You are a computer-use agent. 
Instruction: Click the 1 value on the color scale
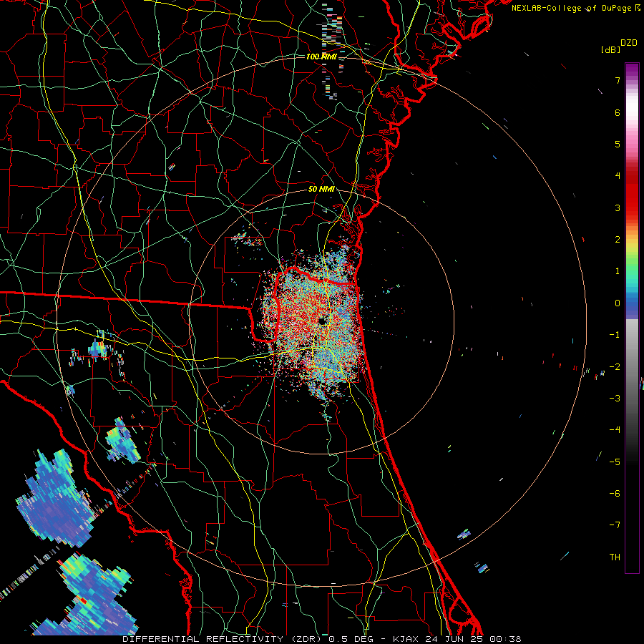point(618,271)
